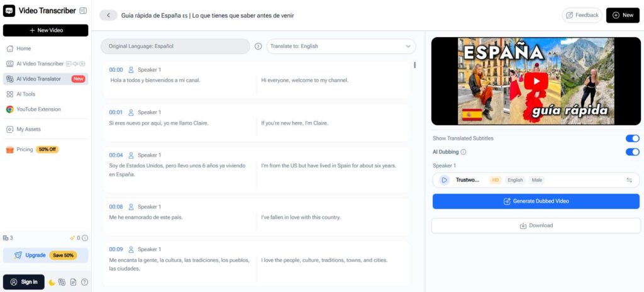Go back using the left chevron button
The width and height of the screenshot is (644, 292).
point(108,15)
